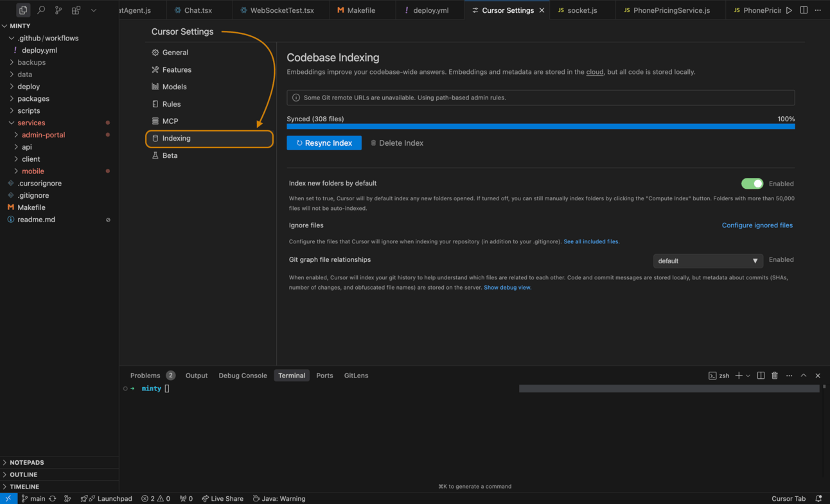This screenshot has width=830, height=504.
Task: Switch to the Output panel tab
Action: click(197, 376)
